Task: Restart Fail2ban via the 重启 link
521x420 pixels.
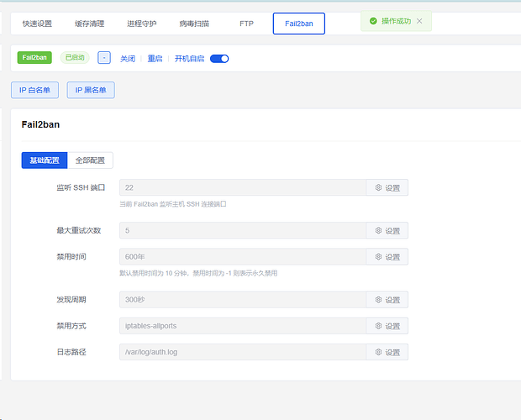Action: click(155, 59)
